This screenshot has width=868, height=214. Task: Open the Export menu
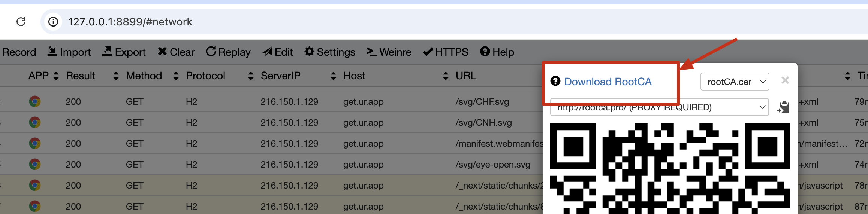coord(124,52)
